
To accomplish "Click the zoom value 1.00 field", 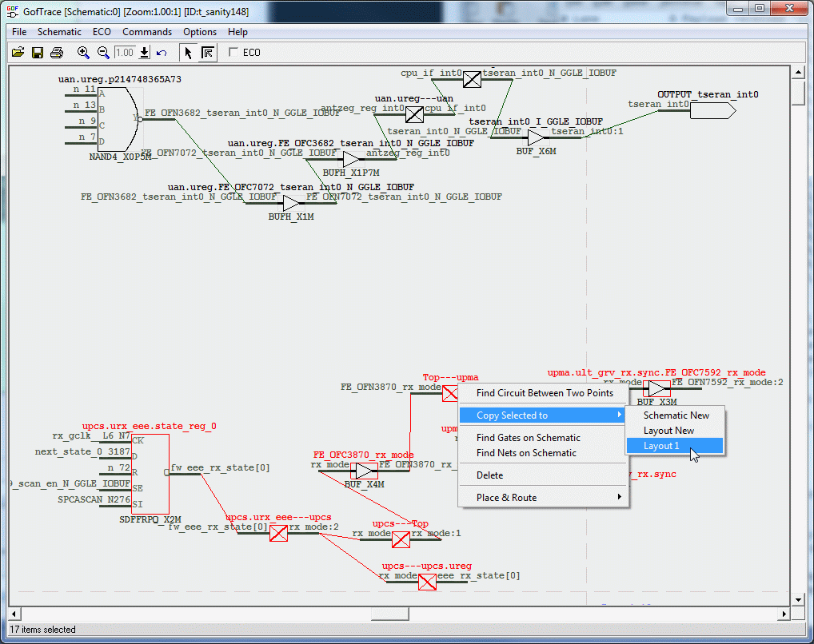I will (x=125, y=53).
